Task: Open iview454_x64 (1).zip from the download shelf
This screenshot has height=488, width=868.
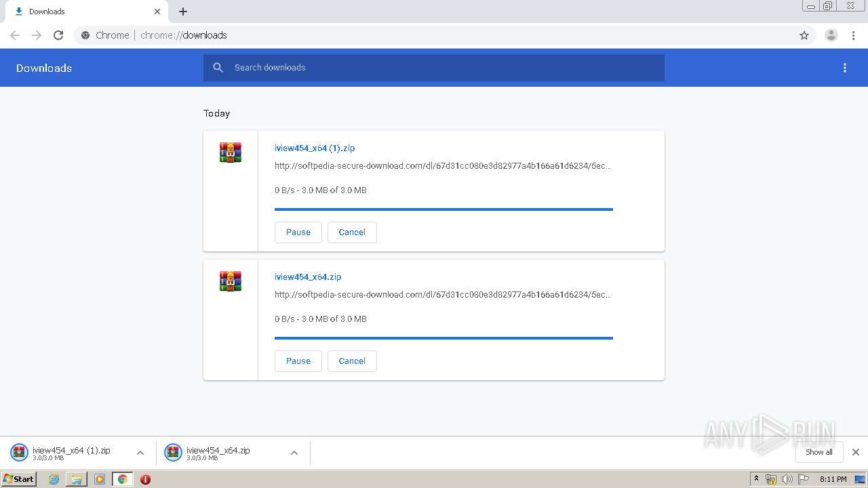Action: tap(64, 453)
